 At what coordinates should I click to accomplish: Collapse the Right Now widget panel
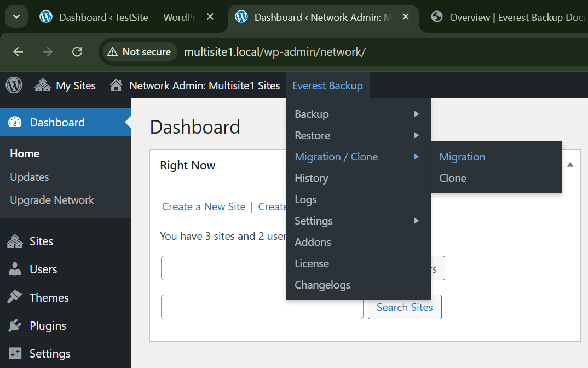(570, 165)
